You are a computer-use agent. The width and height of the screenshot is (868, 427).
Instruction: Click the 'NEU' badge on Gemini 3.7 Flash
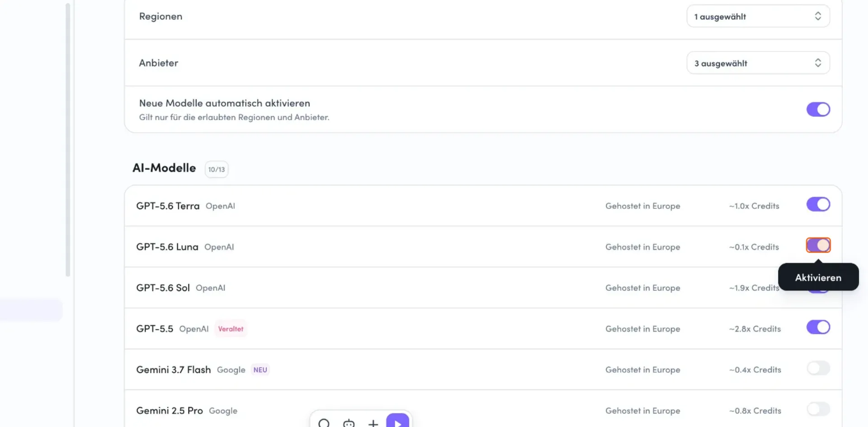[260, 370]
